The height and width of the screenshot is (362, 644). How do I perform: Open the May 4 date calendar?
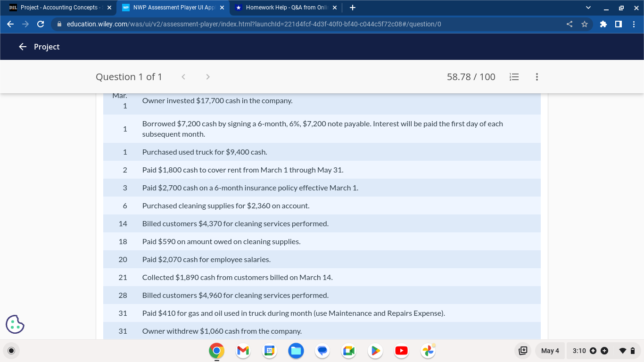tap(550, 351)
